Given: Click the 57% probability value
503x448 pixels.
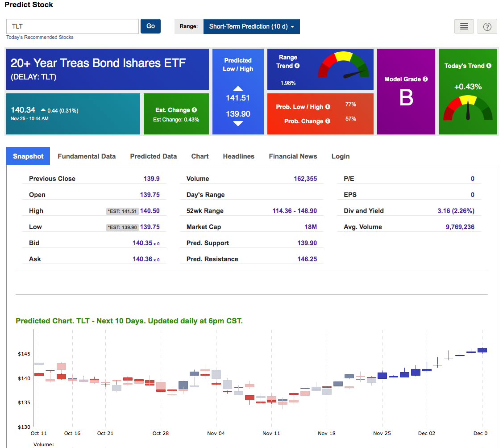Looking at the screenshot, I should (x=351, y=119).
